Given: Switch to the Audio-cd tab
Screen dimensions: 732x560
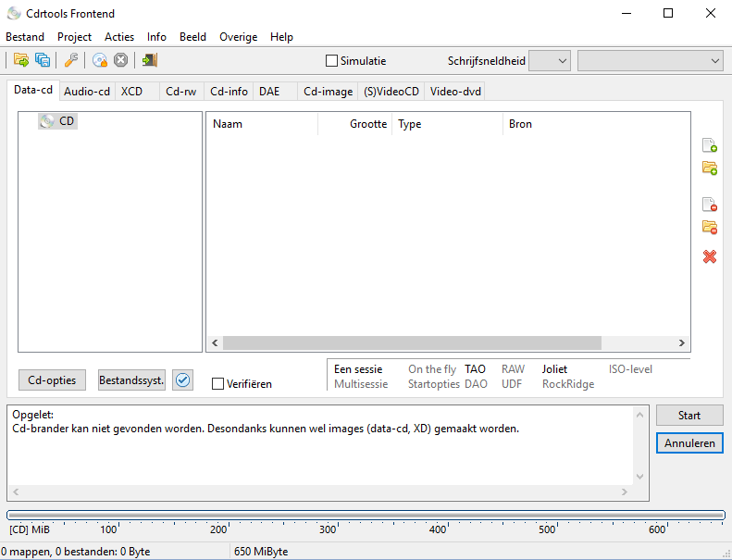Looking at the screenshot, I should click(87, 92).
